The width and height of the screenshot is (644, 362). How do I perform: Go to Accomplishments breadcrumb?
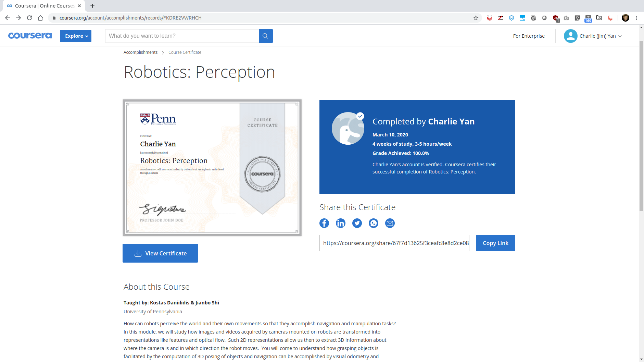(140, 52)
